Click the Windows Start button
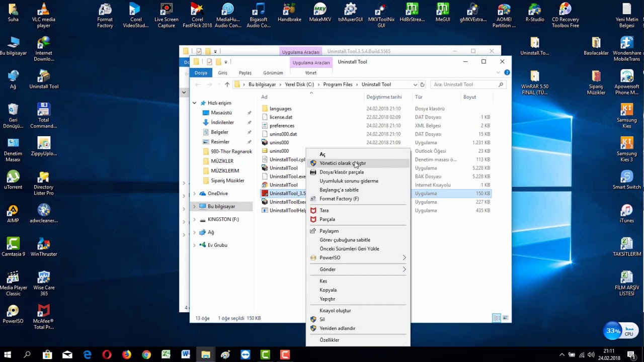Screen dimensions: 644x362 [8, 354]
